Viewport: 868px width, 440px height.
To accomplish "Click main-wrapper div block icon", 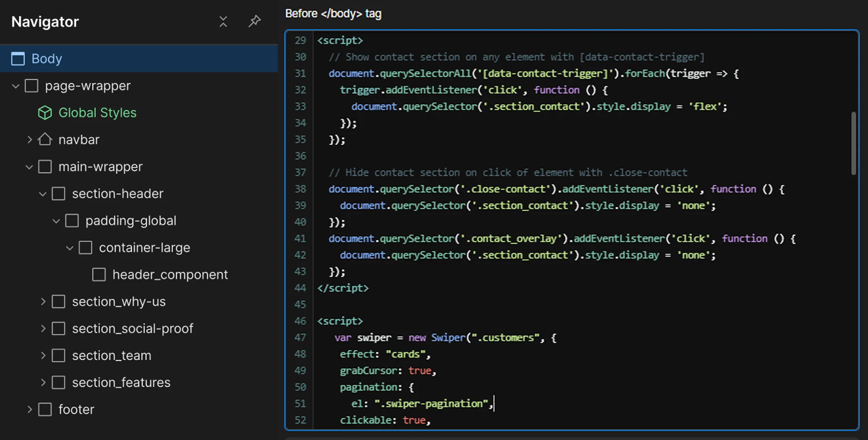I will [45, 167].
